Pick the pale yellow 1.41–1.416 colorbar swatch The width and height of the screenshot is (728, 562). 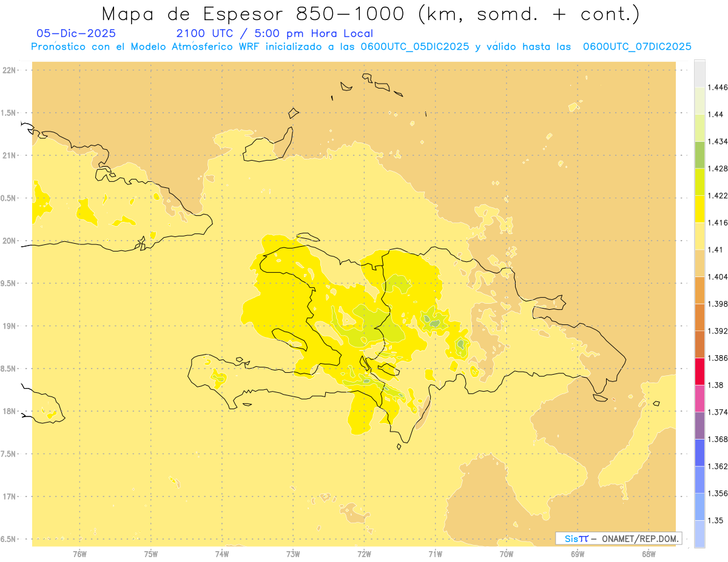pos(699,236)
